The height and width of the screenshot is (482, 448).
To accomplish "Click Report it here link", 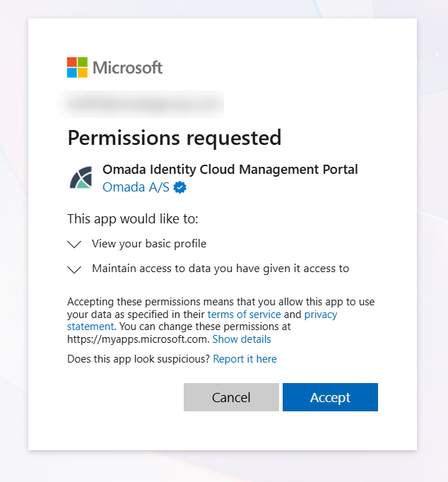I will pos(245,359).
